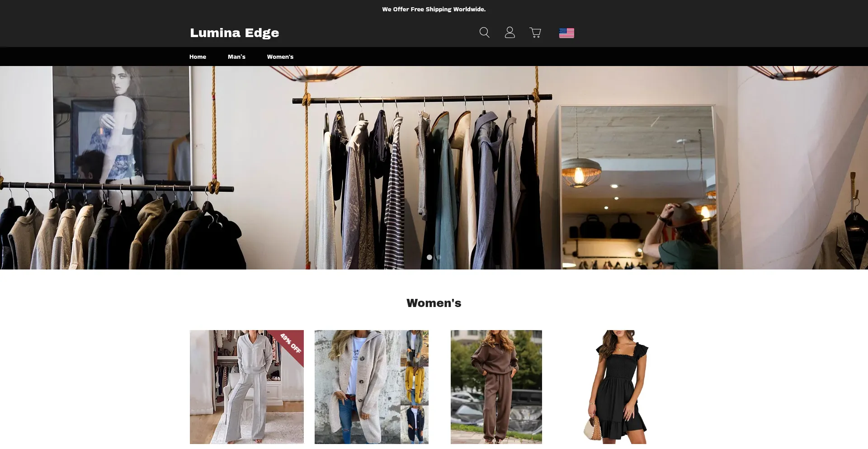
Task: View the beige hooded cardigan product
Action: pyautogui.click(x=357, y=387)
